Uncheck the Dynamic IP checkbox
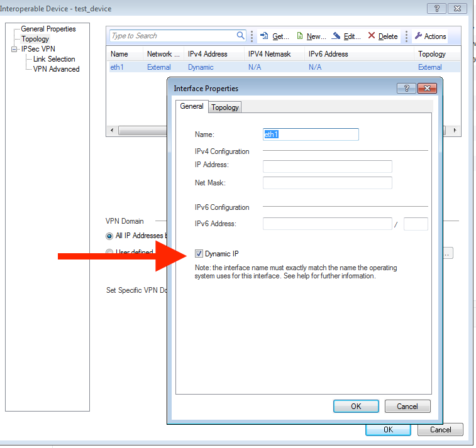476x448 pixels. pos(199,254)
